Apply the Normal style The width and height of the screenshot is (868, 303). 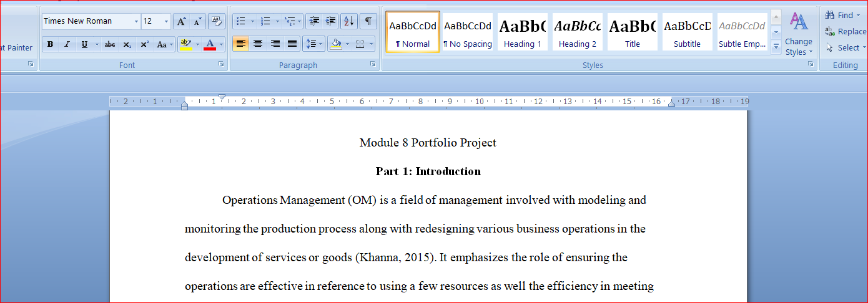tap(413, 32)
